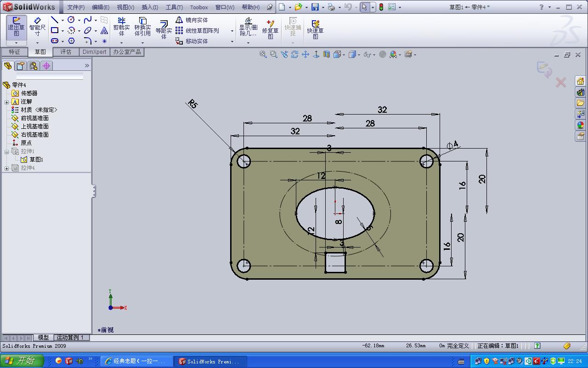The height and width of the screenshot is (368, 588).
Task: Expand the Display Style dropdown in view toolbar
Action: pos(359,54)
